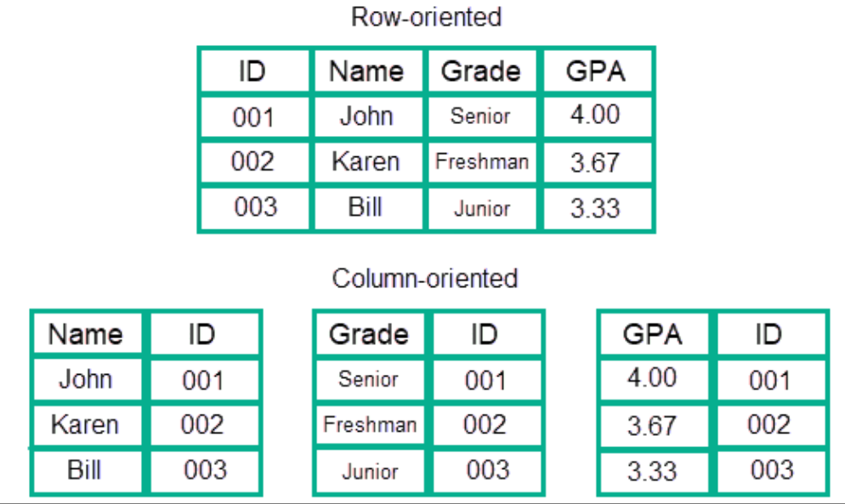The height and width of the screenshot is (504, 845).
Task: Click the "Row-oriented" title text
Action: [x=426, y=16]
